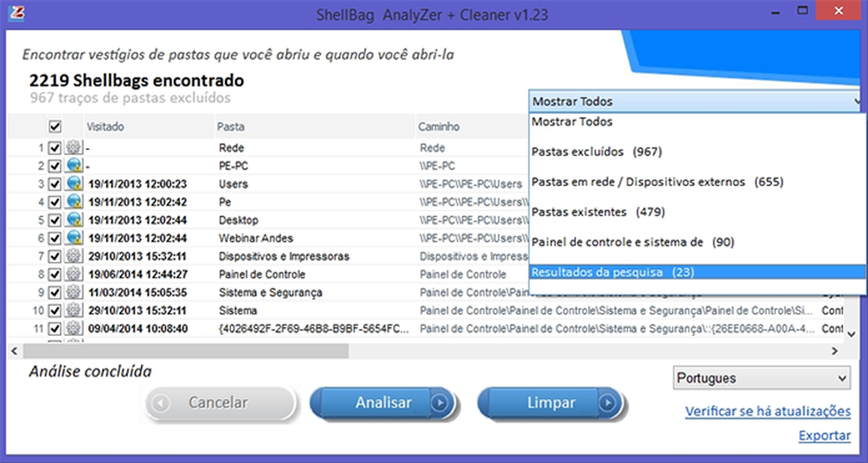
Task: Click the Dispositivos e Impressoras folder name
Action: pos(284,257)
